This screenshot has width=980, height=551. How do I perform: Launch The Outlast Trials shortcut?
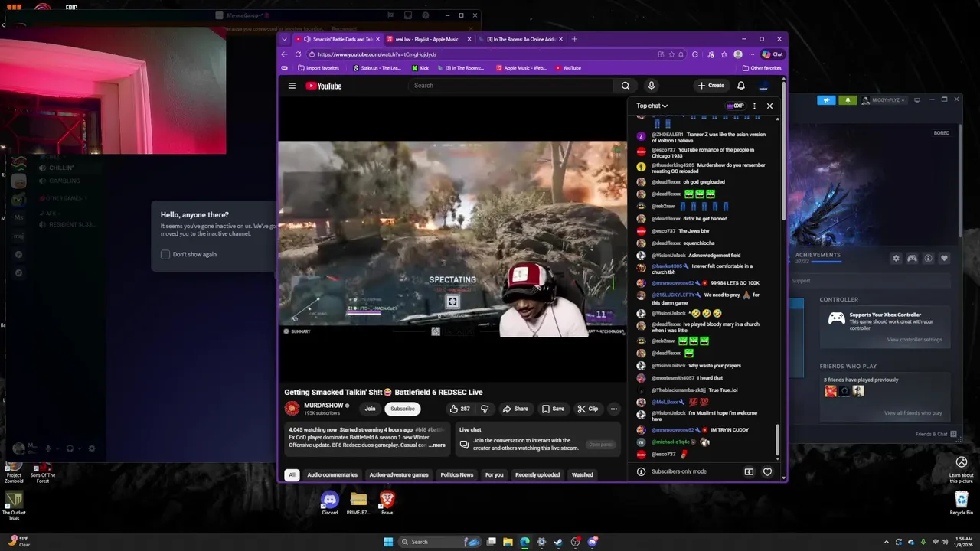click(x=13, y=505)
